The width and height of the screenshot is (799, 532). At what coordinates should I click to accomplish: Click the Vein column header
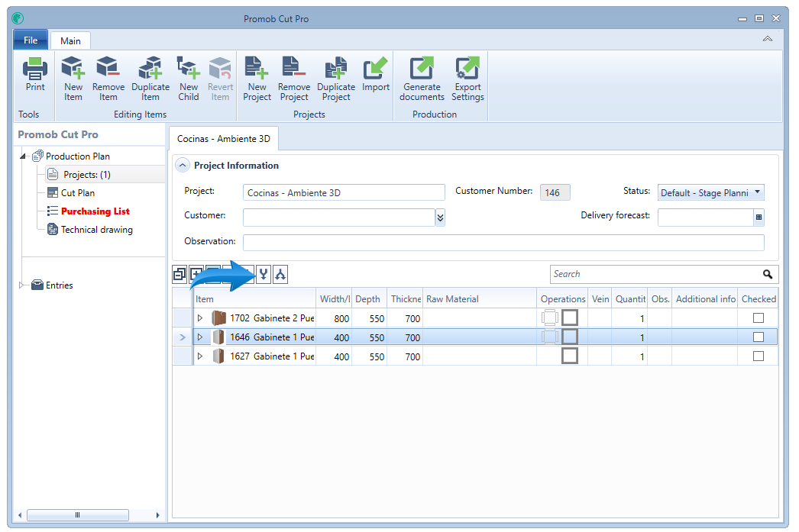click(600, 299)
